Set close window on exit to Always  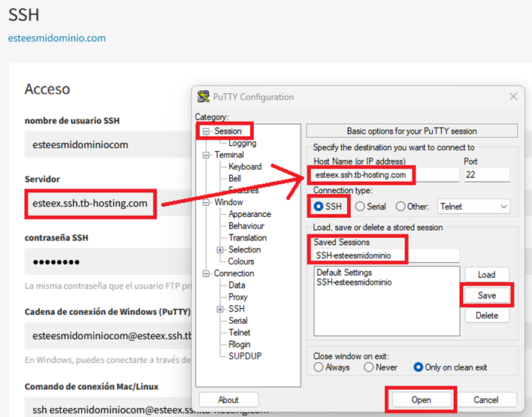point(319,367)
